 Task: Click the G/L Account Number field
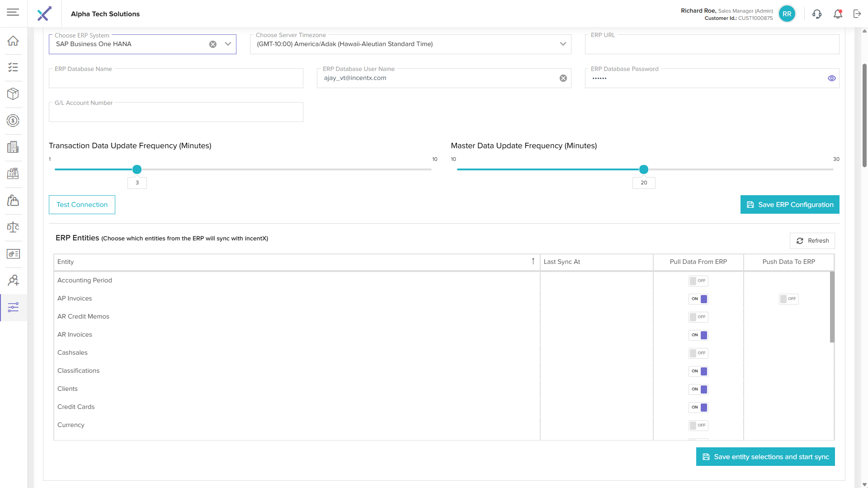click(x=176, y=112)
